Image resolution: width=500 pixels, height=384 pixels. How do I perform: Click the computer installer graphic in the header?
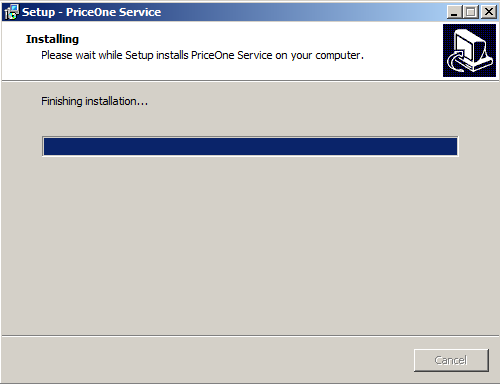coord(469,50)
